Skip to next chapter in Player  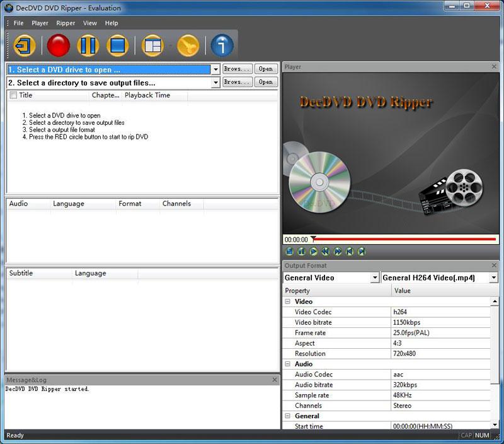coord(362,251)
